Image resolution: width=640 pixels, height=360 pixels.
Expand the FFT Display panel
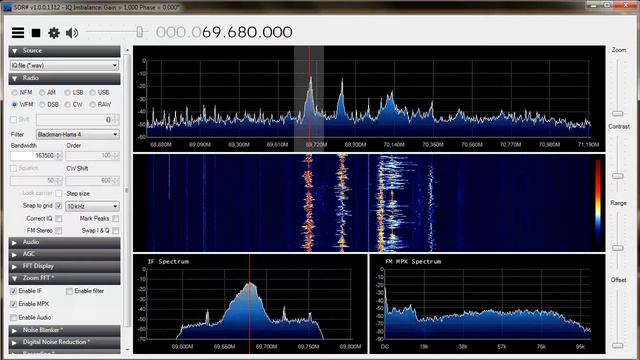[64, 266]
